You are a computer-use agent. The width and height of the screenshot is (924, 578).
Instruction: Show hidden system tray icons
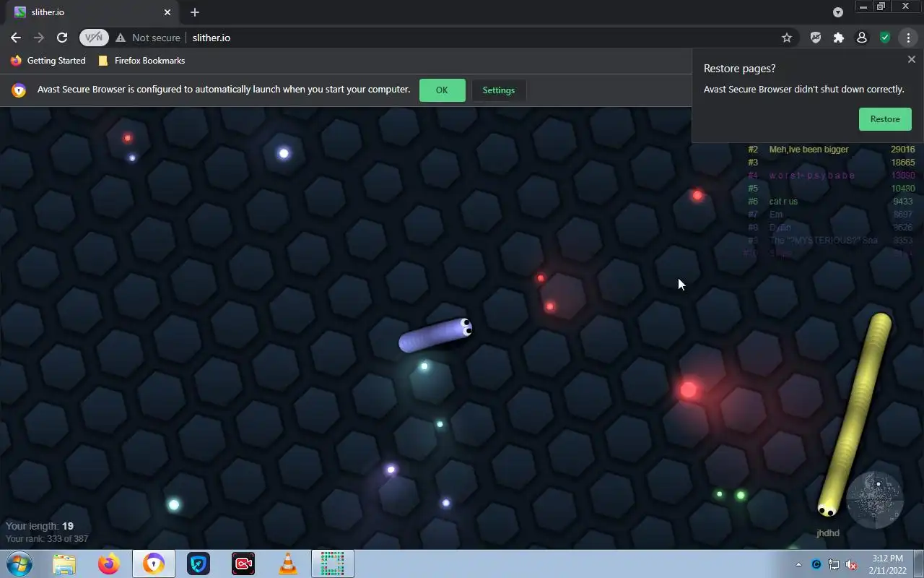coord(798,564)
